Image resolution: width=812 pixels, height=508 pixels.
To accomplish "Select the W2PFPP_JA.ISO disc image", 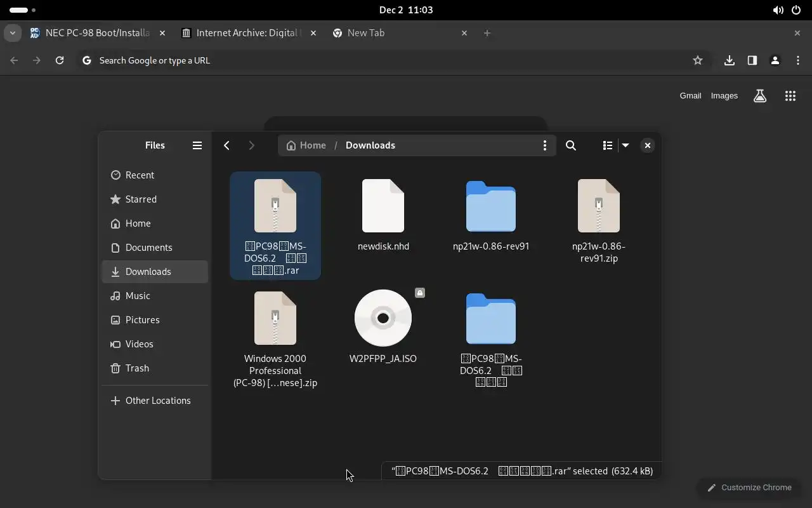I will click(x=383, y=326).
